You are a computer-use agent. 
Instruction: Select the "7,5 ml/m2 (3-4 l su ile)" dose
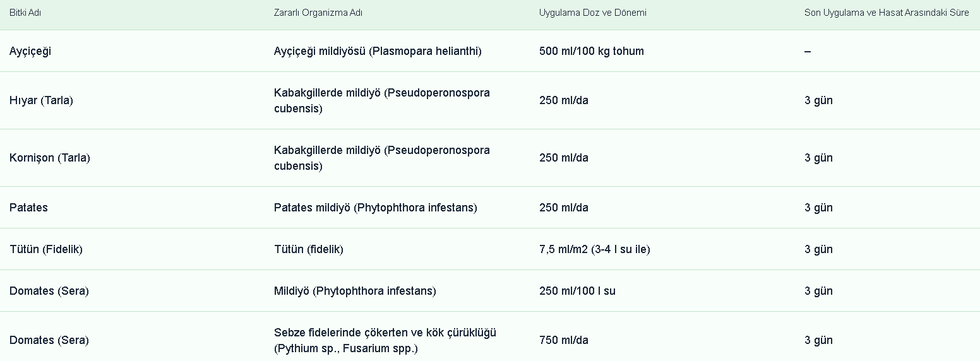tap(595, 249)
